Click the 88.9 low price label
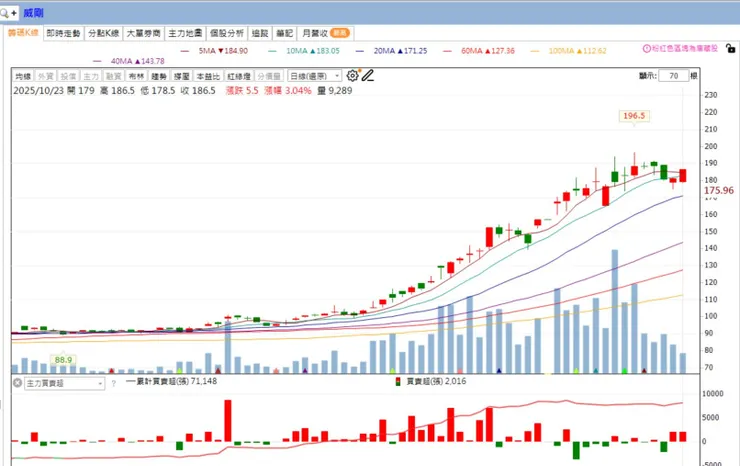The image size is (740, 466). coord(63,360)
